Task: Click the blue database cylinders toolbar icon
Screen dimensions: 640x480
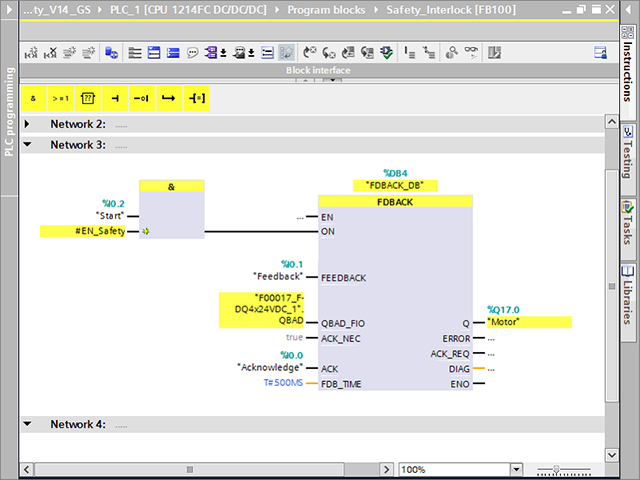Action: point(111,53)
